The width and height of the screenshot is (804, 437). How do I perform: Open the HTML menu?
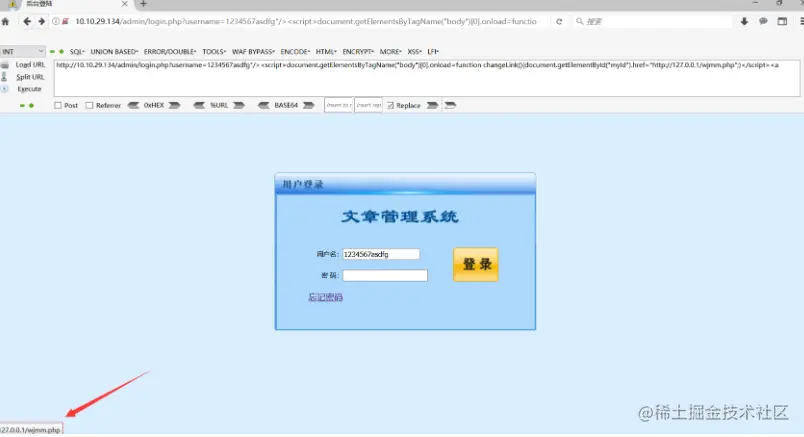326,52
